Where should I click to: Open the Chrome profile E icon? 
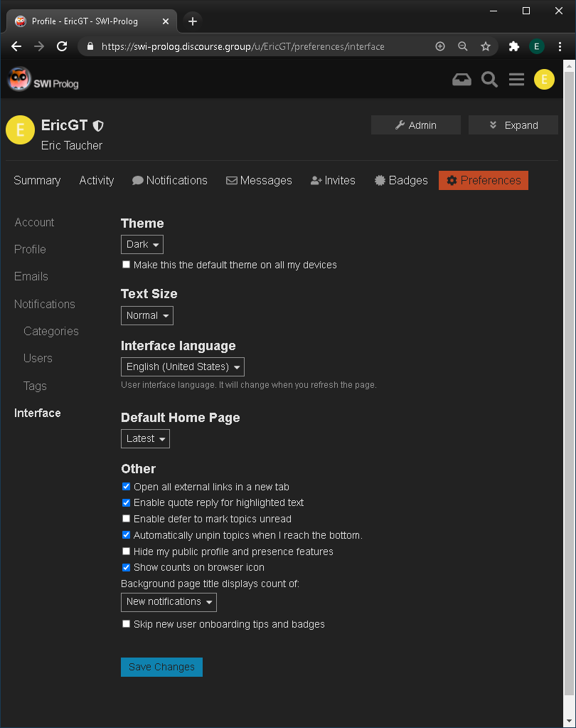click(537, 46)
